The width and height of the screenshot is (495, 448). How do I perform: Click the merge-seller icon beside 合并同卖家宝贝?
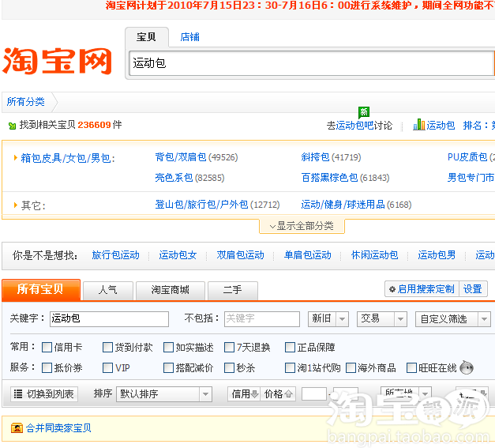click(x=17, y=428)
